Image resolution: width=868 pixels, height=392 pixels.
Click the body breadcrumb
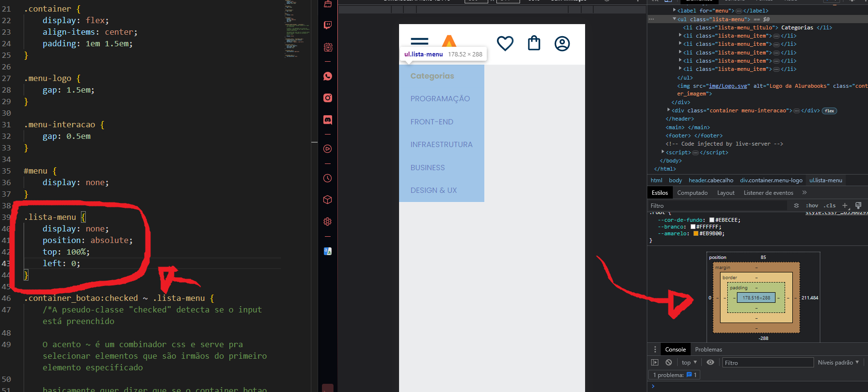click(x=675, y=180)
